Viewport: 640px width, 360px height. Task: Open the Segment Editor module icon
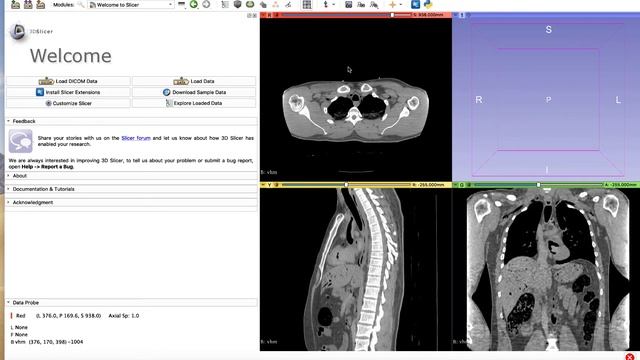point(288,4)
